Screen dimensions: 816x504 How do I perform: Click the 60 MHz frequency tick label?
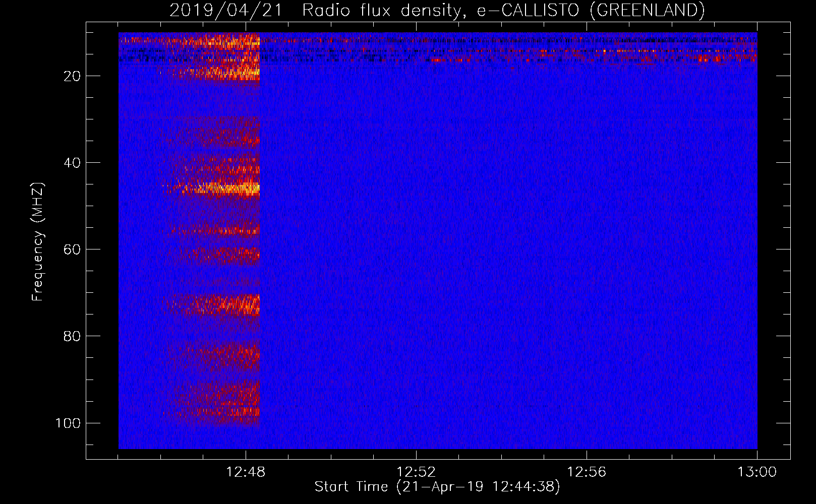[72, 249]
